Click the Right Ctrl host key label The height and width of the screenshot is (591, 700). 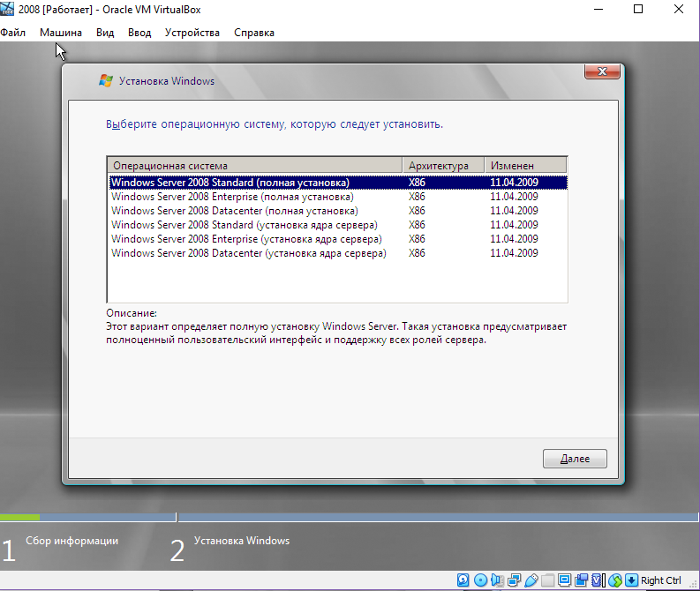click(660, 580)
